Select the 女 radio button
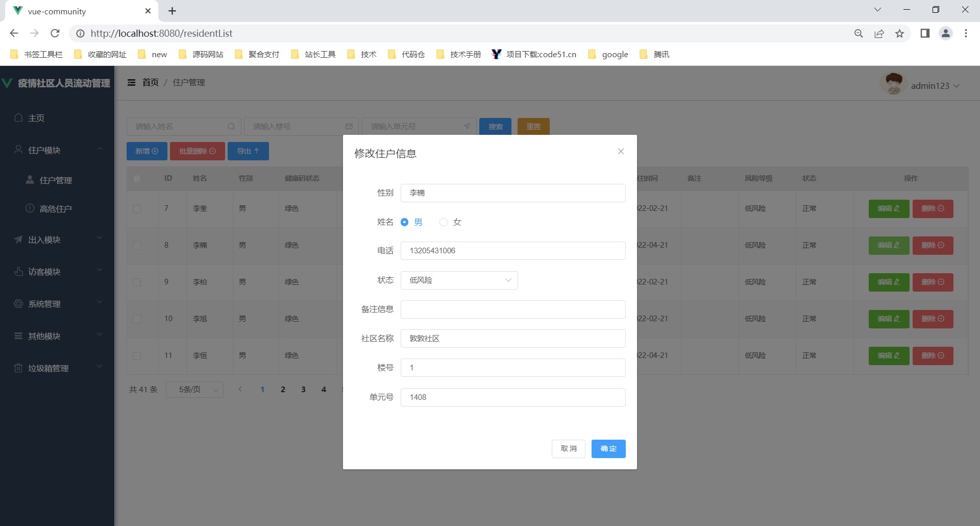 tap(451, 222)
